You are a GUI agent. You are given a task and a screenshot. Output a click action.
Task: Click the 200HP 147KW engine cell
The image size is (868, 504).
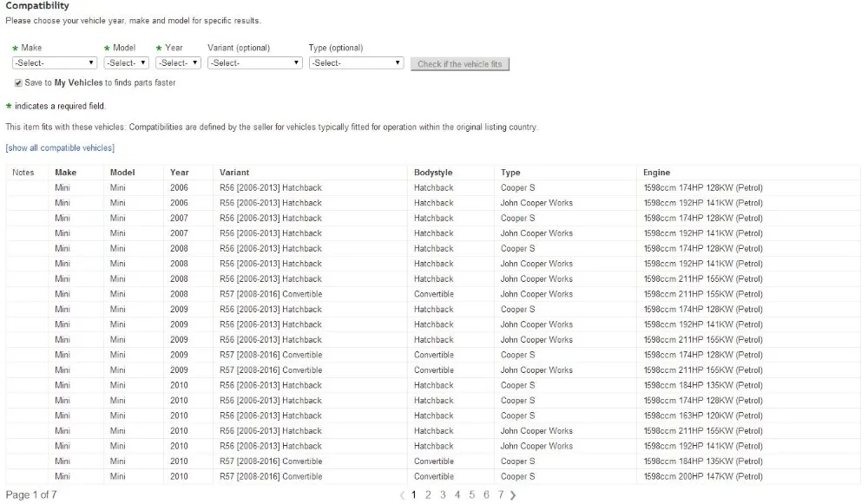(x=703, y=476)
